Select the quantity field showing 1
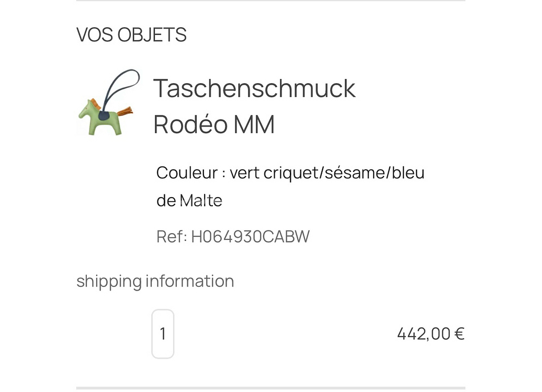Viewport: 542px width, 392px height. [x=163, y=333]
